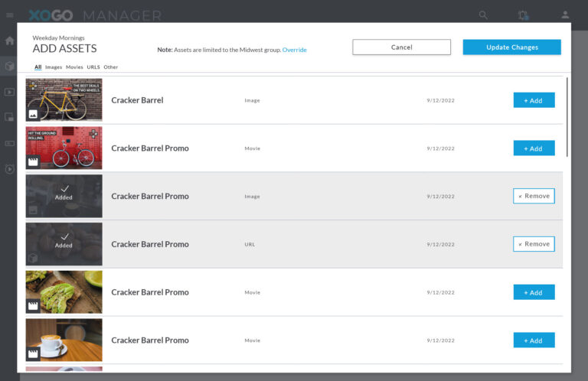The height and width of the screenshot is (381, 588).
Task: Click the Home icon in sidebar
Action: pyautogui.click(x=10, y=41)
